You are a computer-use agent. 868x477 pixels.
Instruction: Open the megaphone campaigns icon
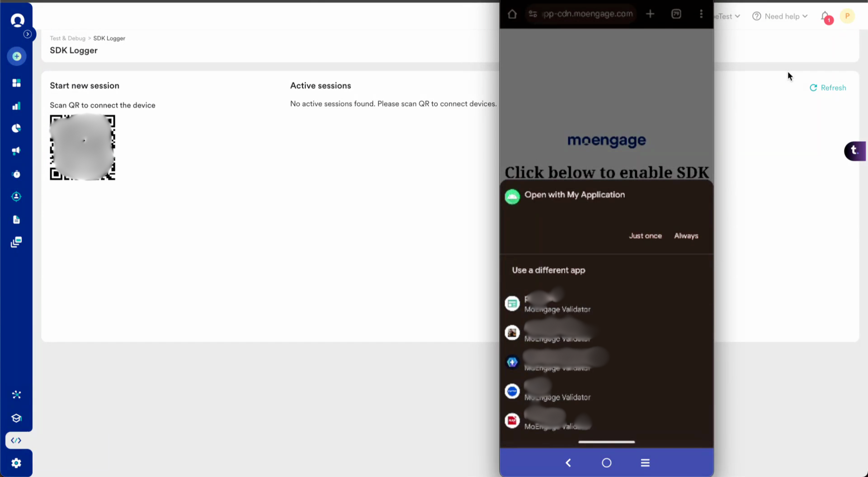(17, 151)
